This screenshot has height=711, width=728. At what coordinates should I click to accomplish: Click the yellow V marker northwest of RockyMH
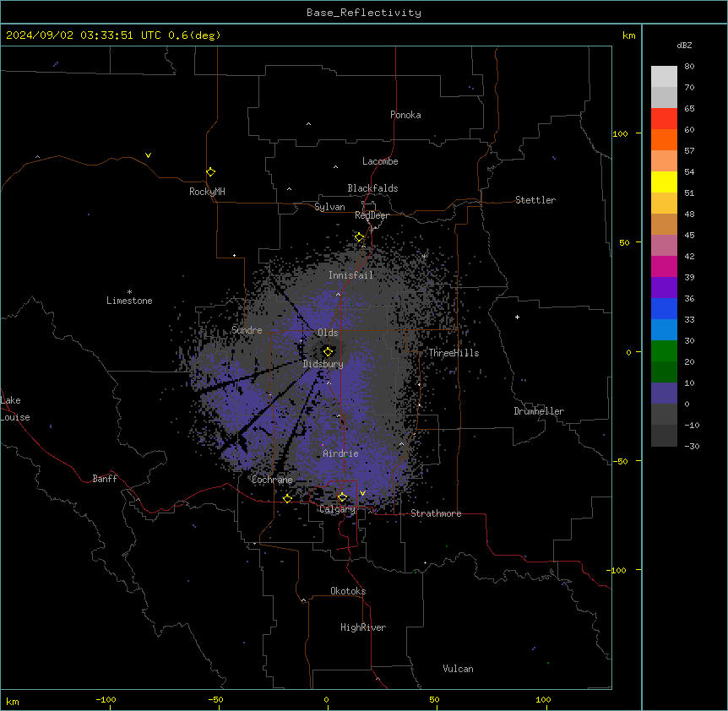pyautogui.click(x=148, y=155)
